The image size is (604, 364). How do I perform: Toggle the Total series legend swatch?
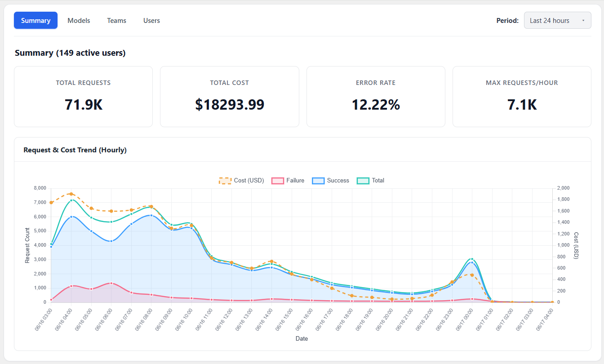363,181
